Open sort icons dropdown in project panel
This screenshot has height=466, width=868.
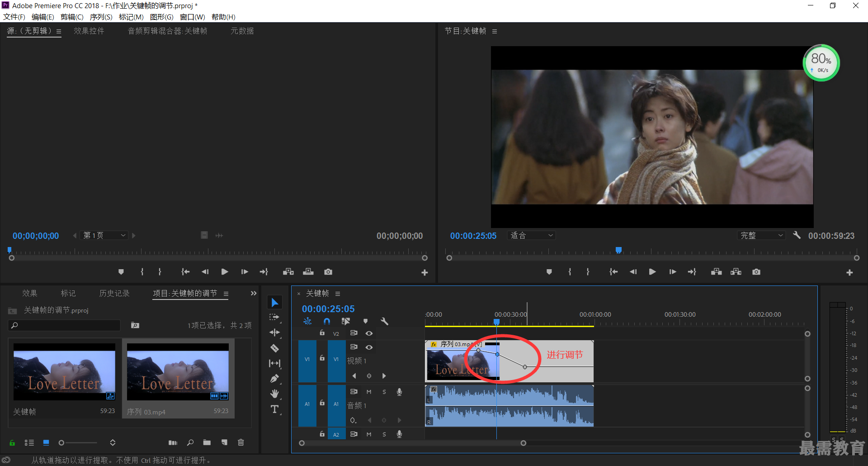pos(113,442)
